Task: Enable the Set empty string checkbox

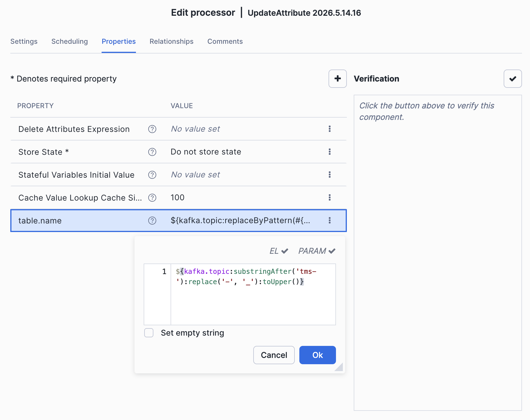Action: click(x=149, y=333)
